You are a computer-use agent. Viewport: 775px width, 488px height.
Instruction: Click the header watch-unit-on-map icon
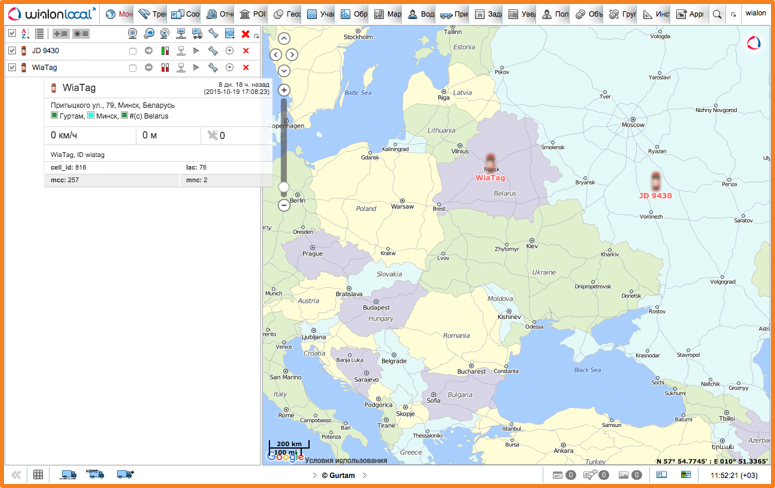(x=132, y=34)
